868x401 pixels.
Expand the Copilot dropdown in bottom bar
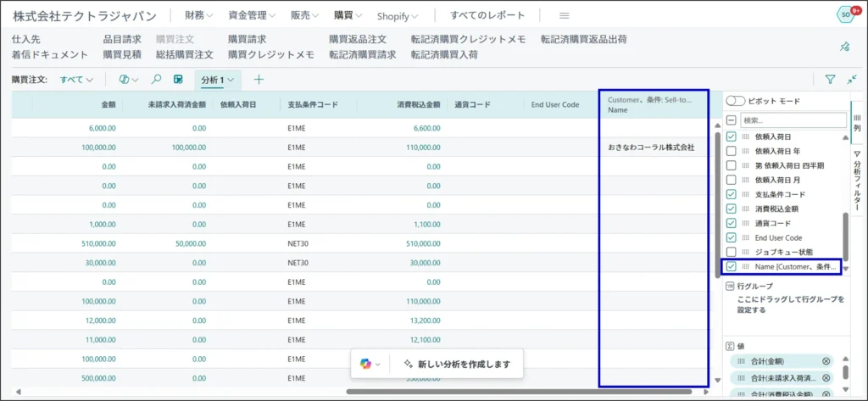pyautogui.click(x=370, y=364)
